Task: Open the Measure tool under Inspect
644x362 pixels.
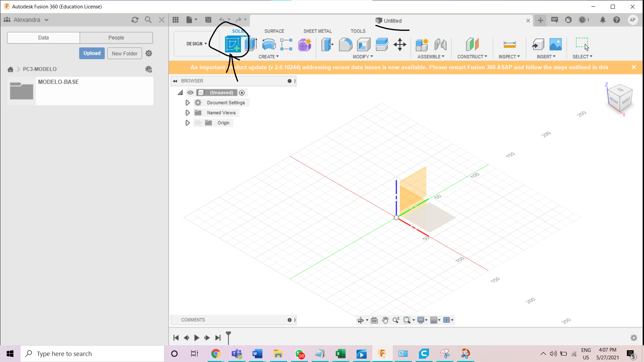Action: coord(509,44)
